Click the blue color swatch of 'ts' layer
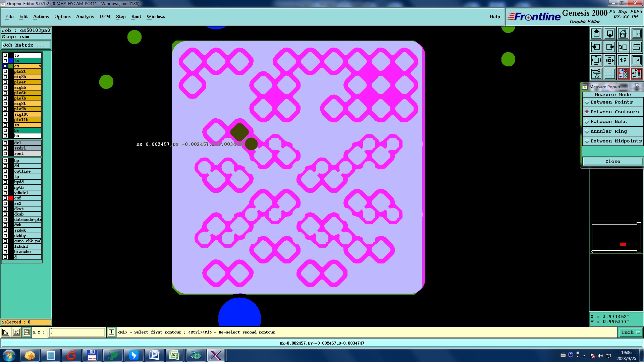 point(11,61)
